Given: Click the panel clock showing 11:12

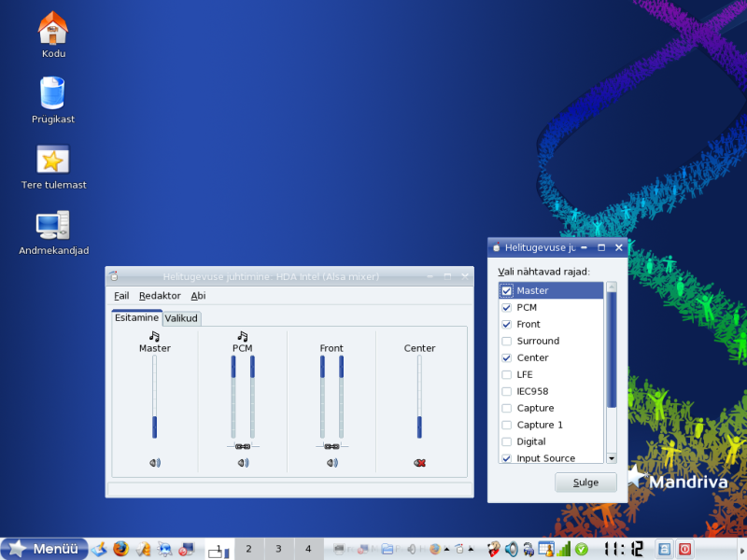Looking at the screenshot, I should point(623,549).
